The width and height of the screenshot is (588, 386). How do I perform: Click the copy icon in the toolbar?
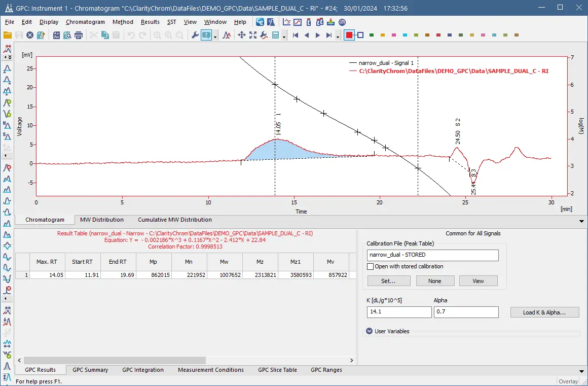pos(104,34)
